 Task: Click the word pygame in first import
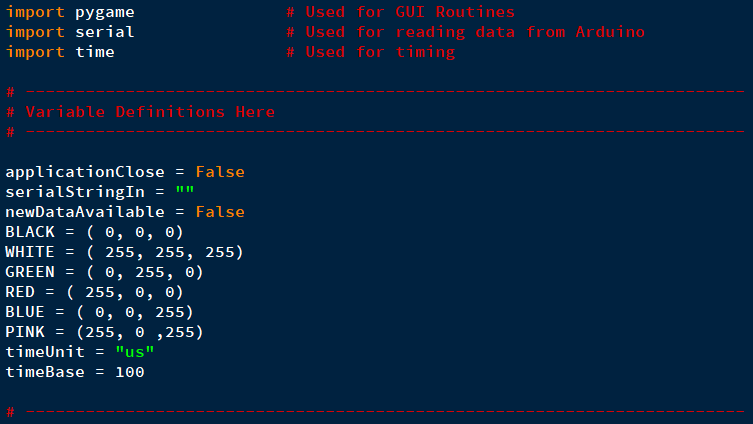coord(105,12)
